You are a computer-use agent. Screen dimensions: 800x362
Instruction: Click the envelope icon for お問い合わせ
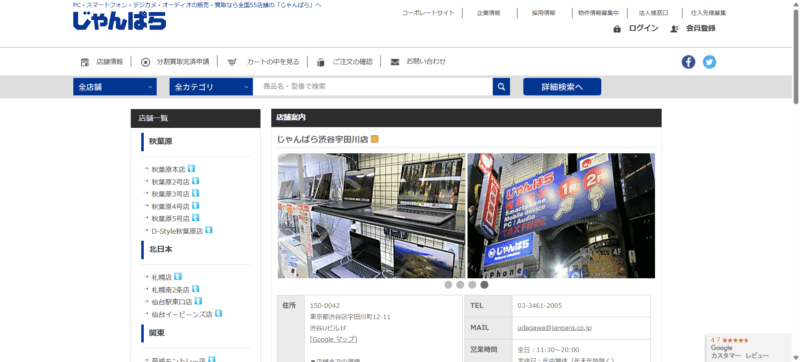click(x=395, y=62)
